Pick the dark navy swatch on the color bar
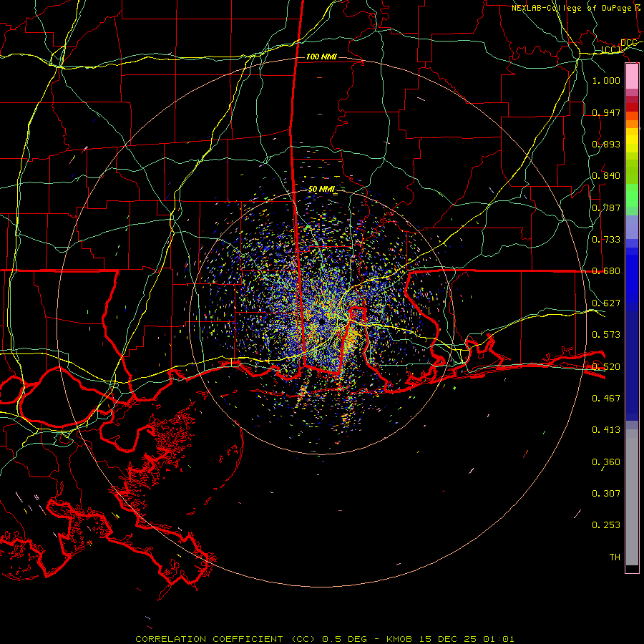This screenshot has height=644, width=644. point(632,366)
